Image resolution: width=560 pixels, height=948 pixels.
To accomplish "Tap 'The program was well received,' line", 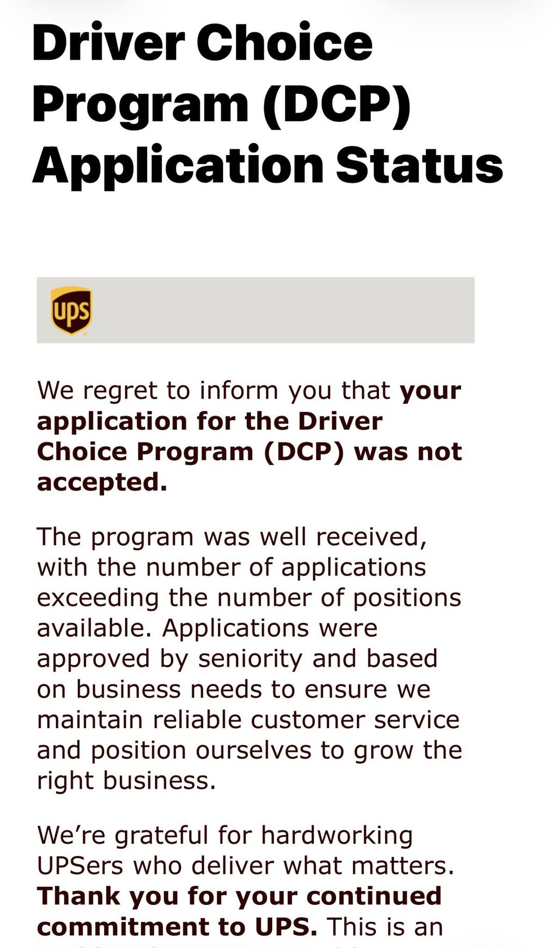I will point(232,537).
